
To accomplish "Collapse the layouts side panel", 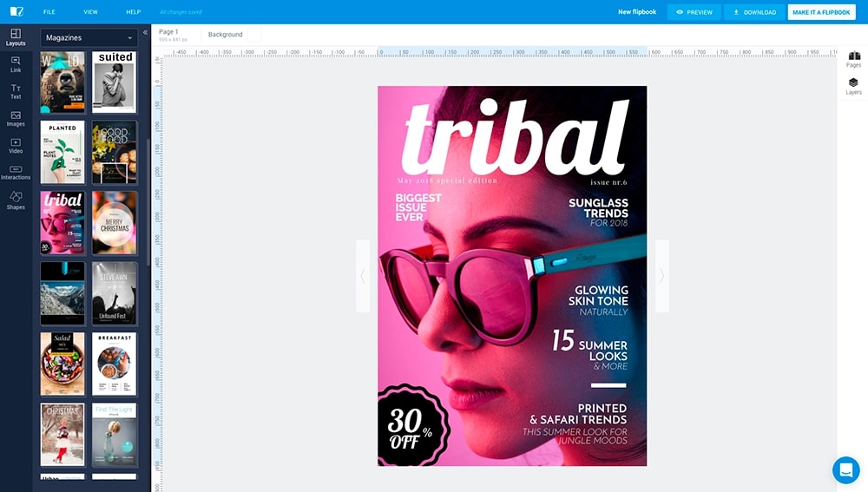I will (x=145, y=33).
